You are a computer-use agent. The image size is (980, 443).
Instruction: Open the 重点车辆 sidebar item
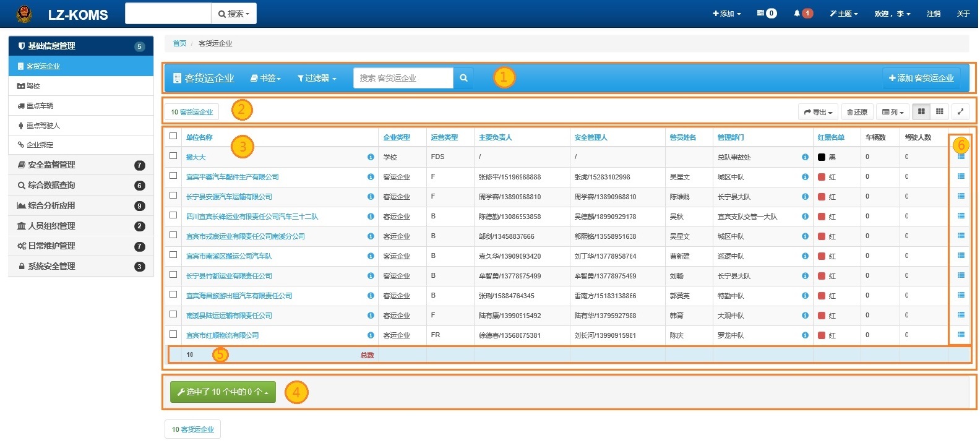tap(81, 106)
